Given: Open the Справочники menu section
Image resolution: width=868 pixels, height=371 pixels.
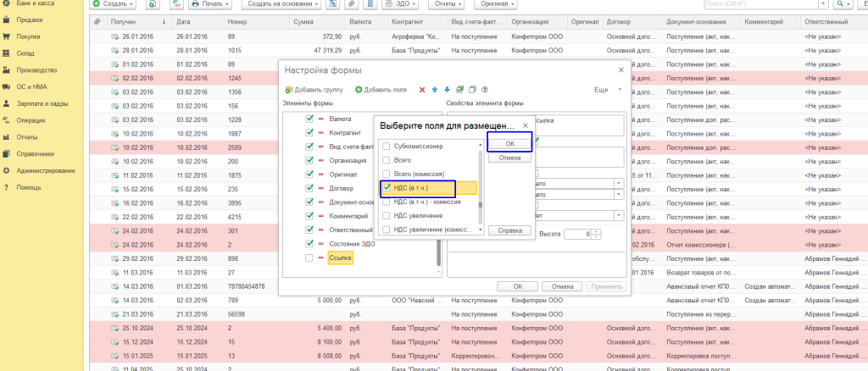Looking at the screenshot, I should coord(36,153).
